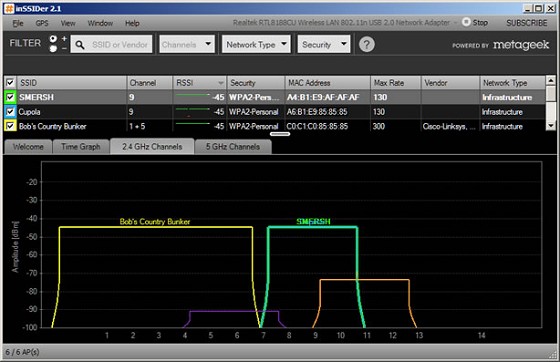This screenshot has width=560, height=362.
Task: Select the Cupola network row name
Action: point(29,112)
